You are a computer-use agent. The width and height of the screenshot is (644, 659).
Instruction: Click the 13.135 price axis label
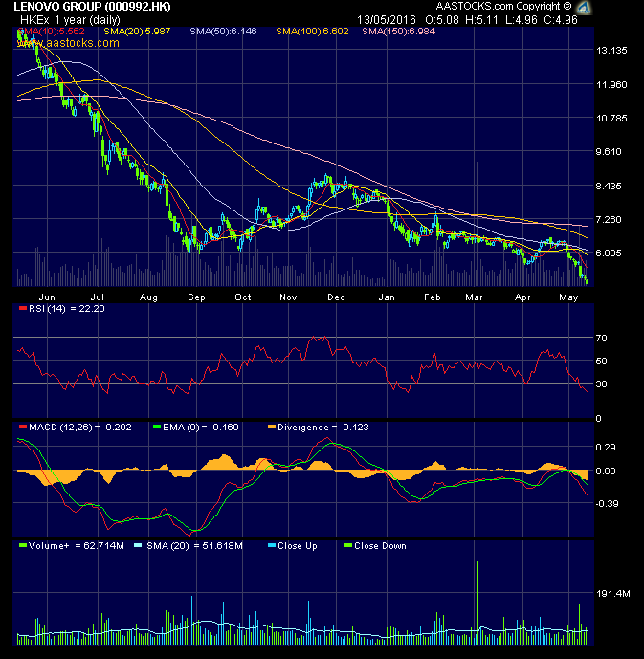611,51
